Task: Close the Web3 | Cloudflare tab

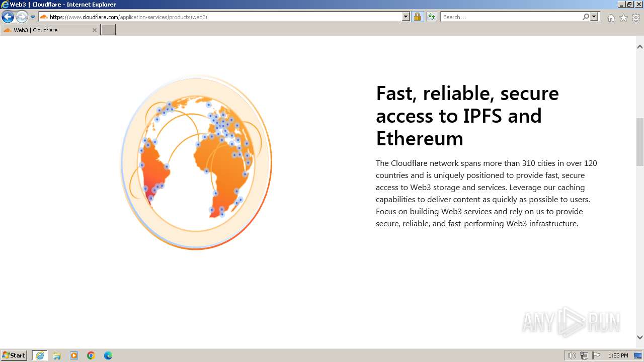Action: coord(94,30)
